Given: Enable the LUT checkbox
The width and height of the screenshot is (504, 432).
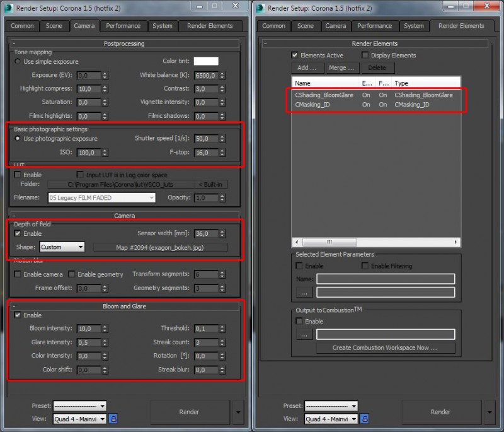Looking at the screenshot, I should 18,175.
